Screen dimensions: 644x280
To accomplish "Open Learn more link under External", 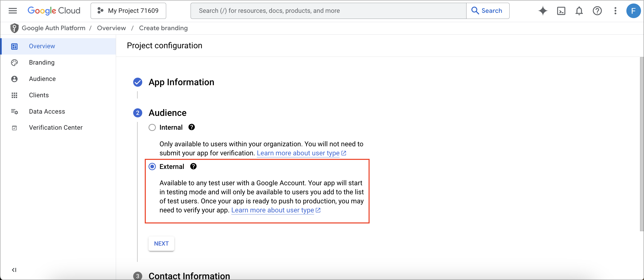I will tap(276, 210).
